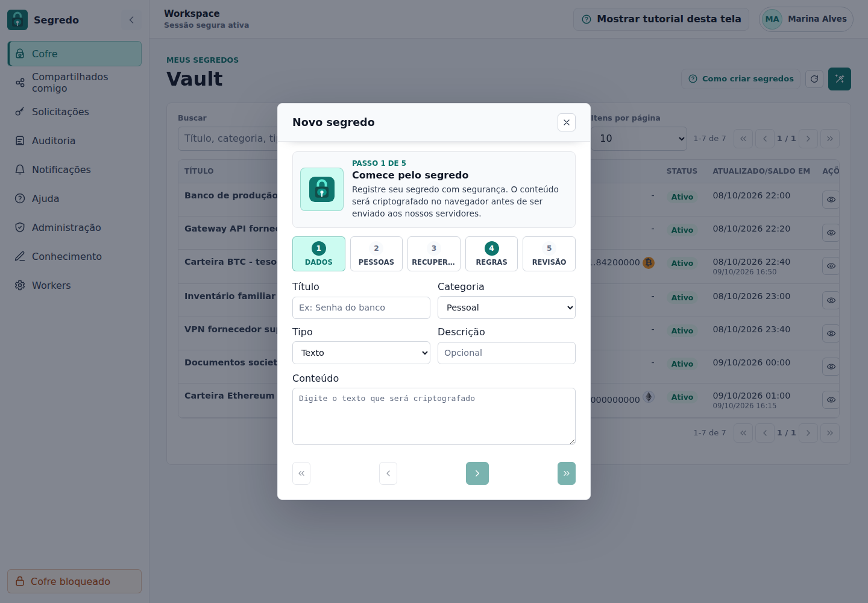This screenshot has height=603, width=868.
Task: View Notificações
Action: 75,169
